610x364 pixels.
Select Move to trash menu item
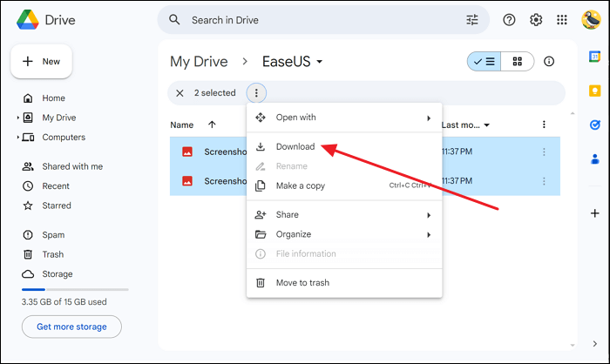[302, 282]
